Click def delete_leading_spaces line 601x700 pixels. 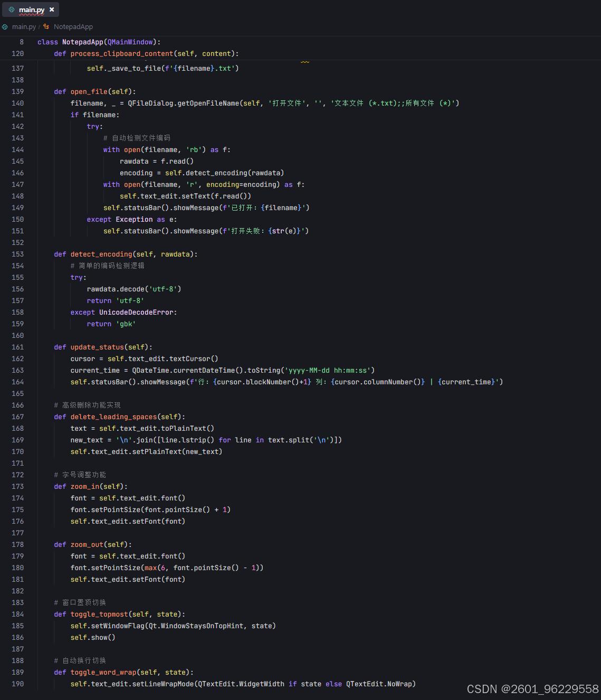[x=120, y=417]
